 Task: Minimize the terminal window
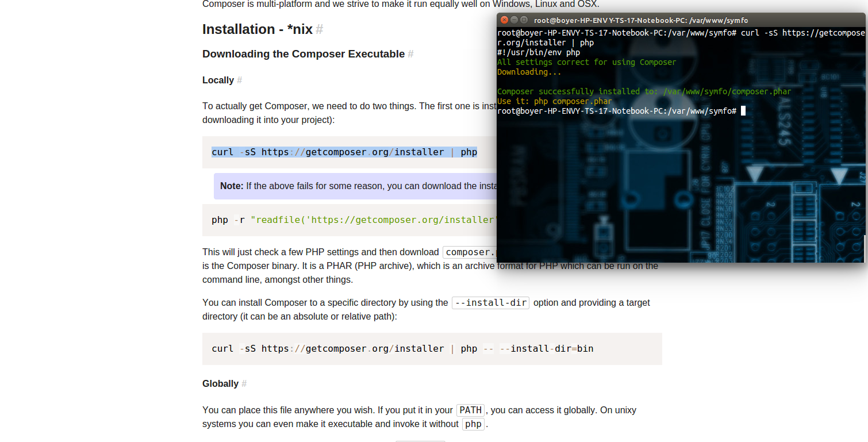coord(514,20)
